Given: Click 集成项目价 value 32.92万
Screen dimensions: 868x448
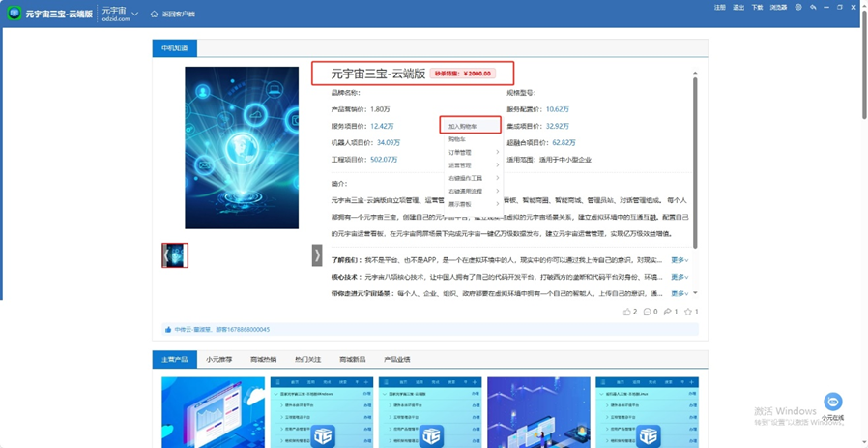Looking at the screenshot, I should click(558, 126).
